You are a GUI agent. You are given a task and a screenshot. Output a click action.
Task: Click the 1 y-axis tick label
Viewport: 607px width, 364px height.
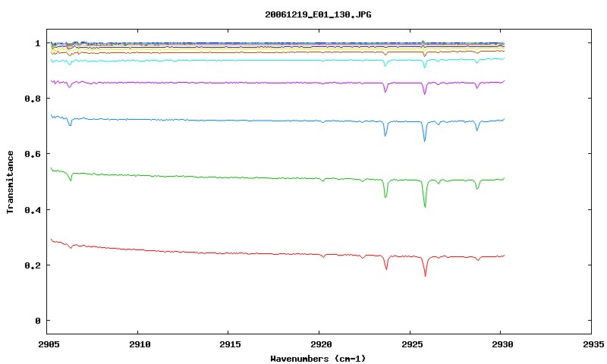pos(37,43)
